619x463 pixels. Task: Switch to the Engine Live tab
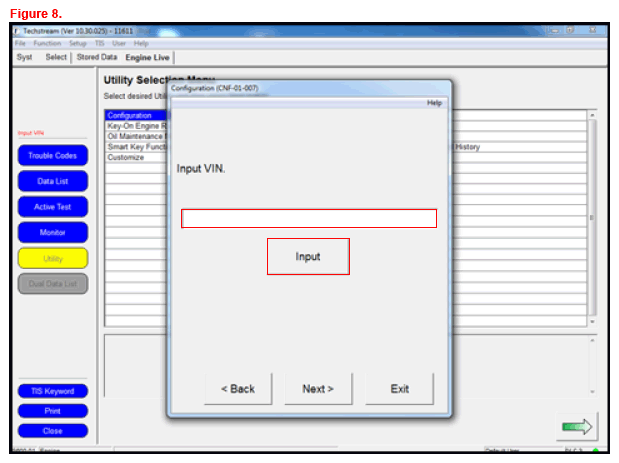[x=147, y=58]
